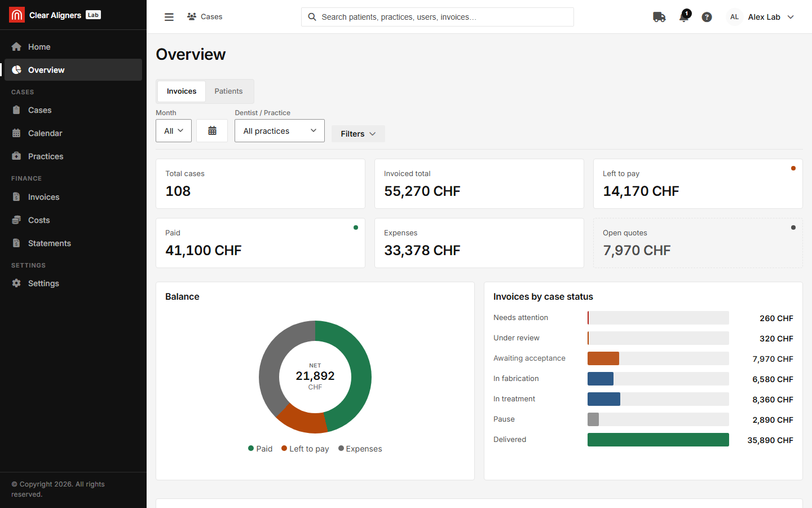The width and height of the screenshot is (812, 508).
Task: Click the hamburger menu icon
Action: pos(169,17)
